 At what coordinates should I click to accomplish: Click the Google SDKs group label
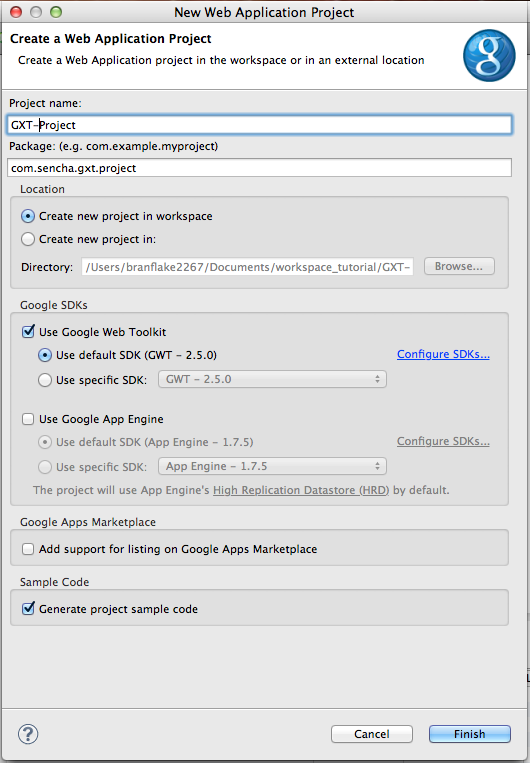pyautogui.click(x=54, y=305)
